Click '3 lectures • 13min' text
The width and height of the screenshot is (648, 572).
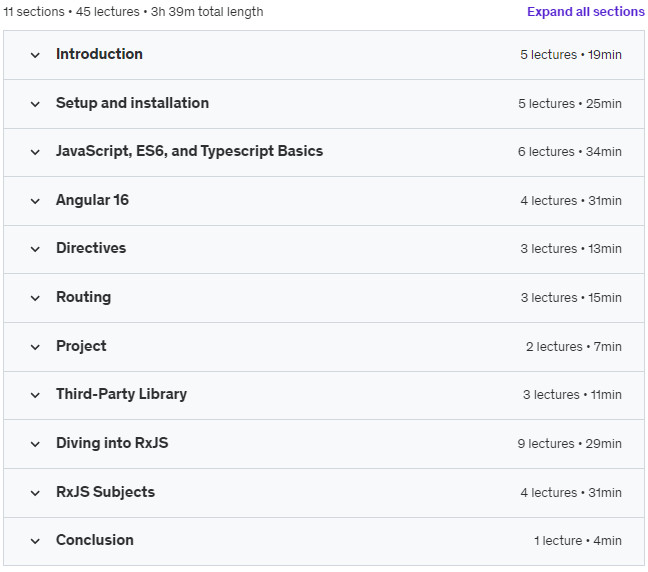(x=571, y=248)
